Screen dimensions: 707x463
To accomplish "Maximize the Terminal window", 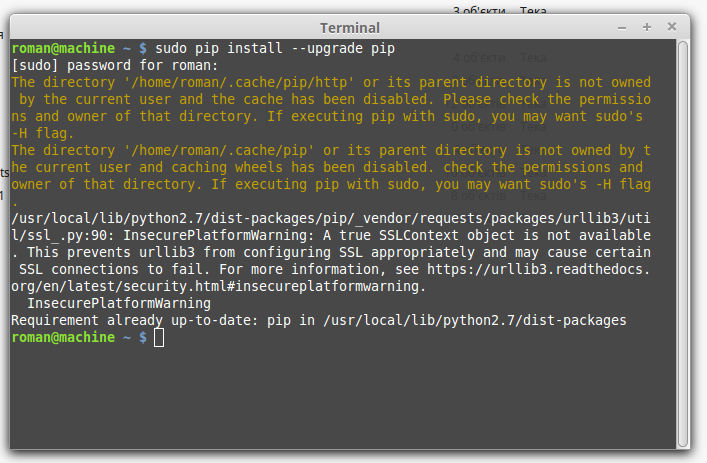I will [x=647, y=27].
